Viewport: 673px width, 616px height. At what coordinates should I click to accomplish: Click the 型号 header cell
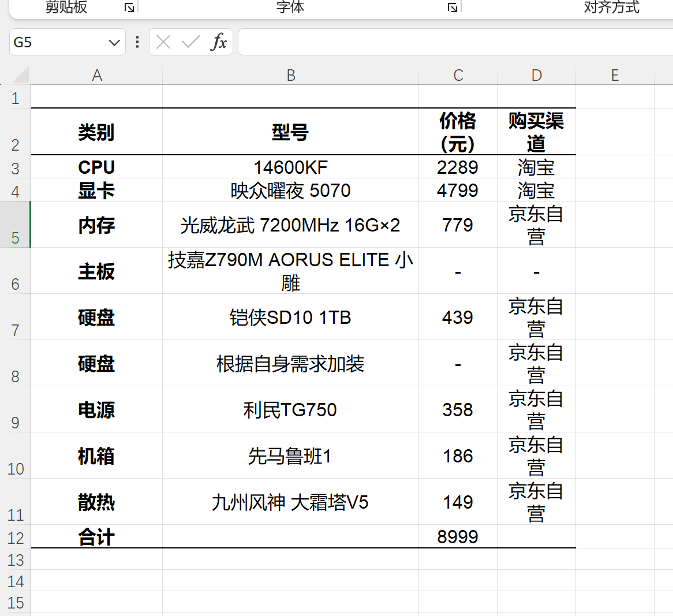(290, 132)
